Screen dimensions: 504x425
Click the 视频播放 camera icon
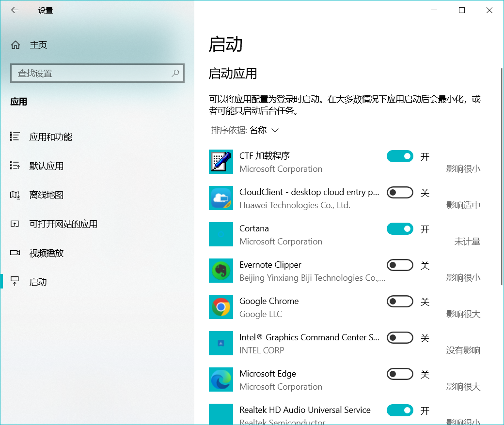point(15,253)
